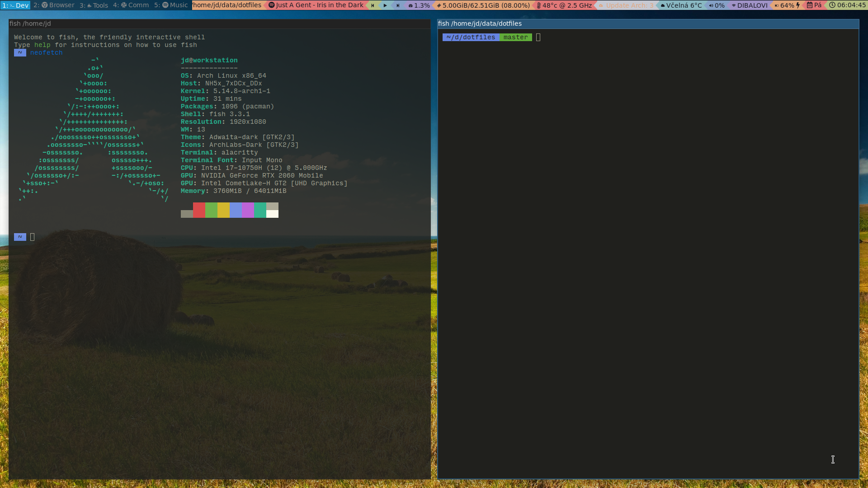Focus the 'fish /home/jd' window title bar
This screenshot has width=868, height=488.
click(220, 23)
